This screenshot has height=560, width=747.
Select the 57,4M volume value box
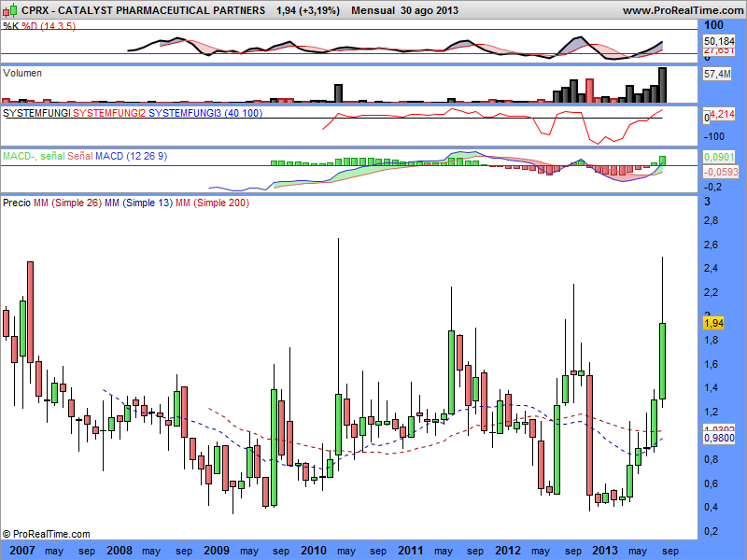717,74
